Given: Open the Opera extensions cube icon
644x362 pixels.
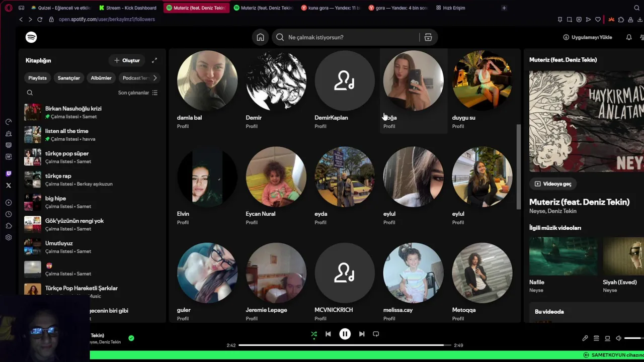Looking at the screenshot, I should (x=621, y=20).
